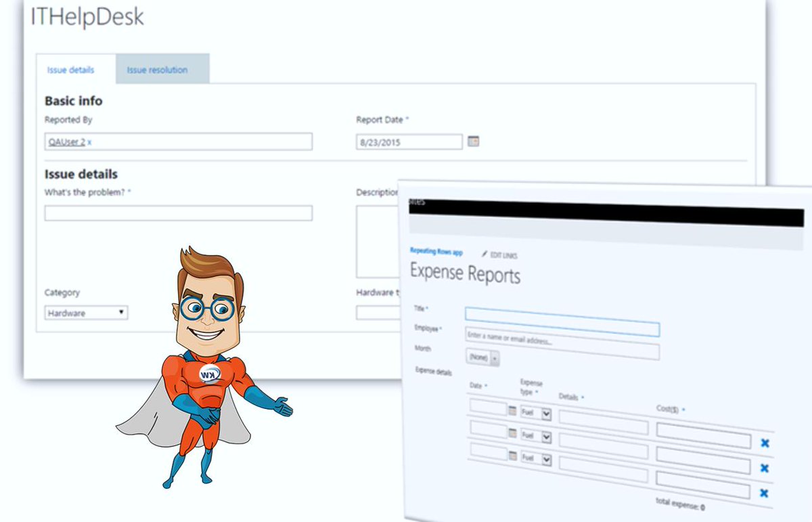812x522 pixels.
Task: Click the total expense: 0 label
Action: (x=680, y=504)
